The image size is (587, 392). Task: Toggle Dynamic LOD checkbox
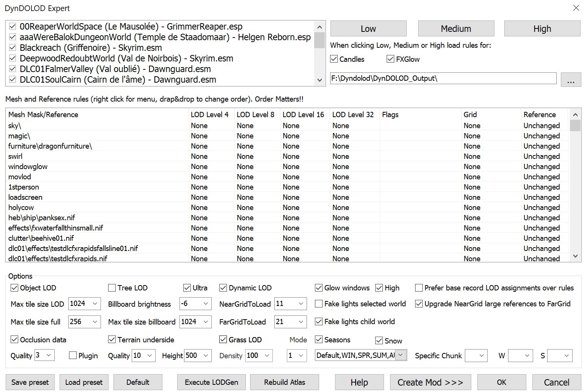click(x=223, y=288)
